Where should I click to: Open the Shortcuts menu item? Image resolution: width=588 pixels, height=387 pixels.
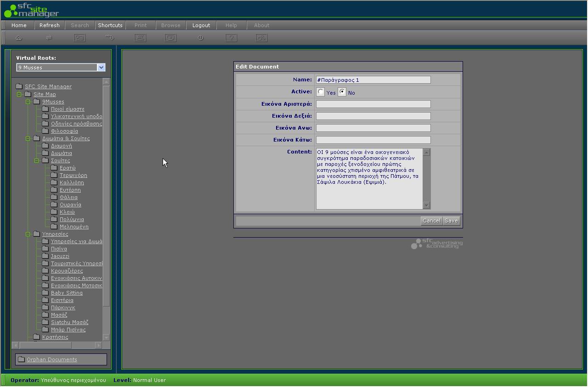point(110,25)
